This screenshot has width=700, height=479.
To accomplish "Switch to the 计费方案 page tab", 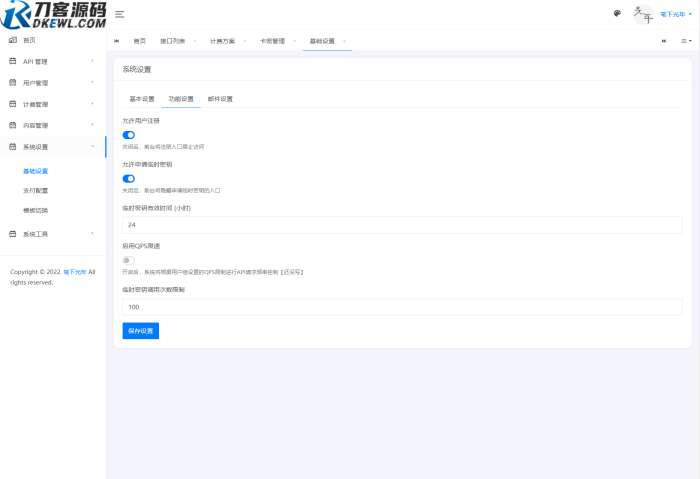I will click(222, 41).
